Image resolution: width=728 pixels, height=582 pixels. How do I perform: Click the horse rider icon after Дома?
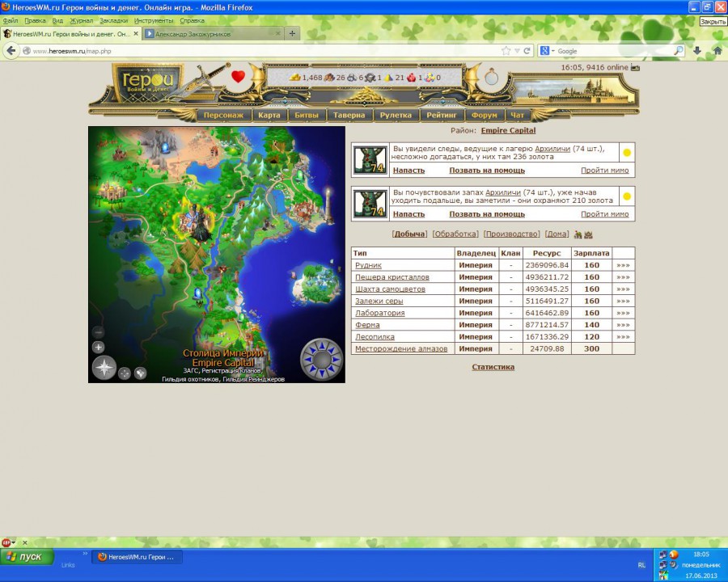pyautogui.click(x=578, y=234)
